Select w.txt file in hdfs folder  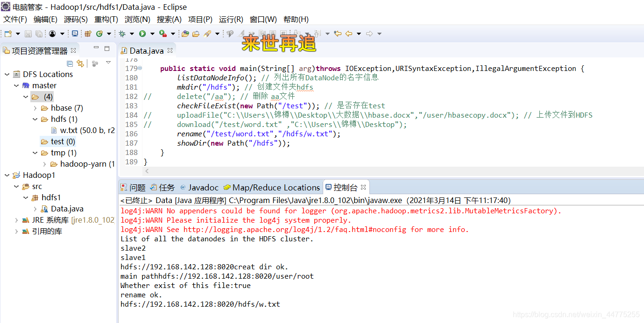tap(83, 130)
